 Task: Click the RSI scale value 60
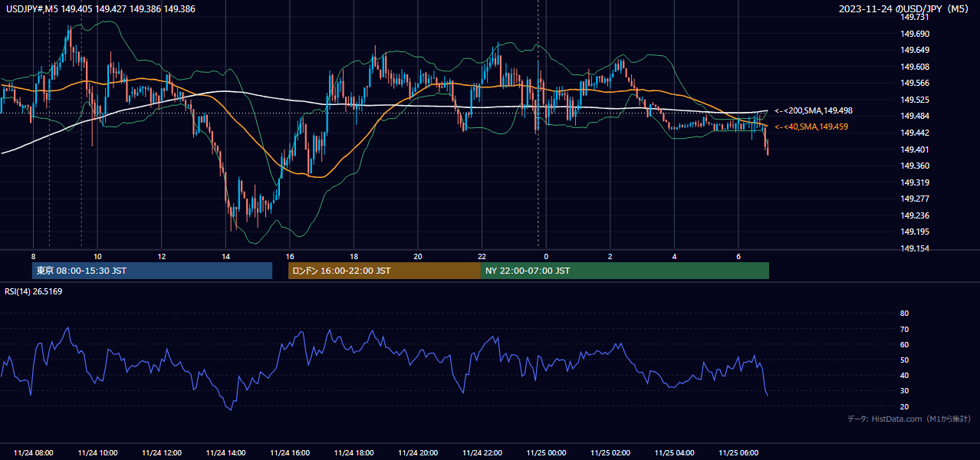(x=904, y=344)
